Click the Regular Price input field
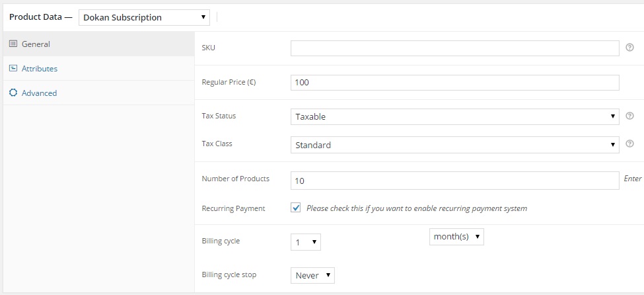 [x=454, y=82]
